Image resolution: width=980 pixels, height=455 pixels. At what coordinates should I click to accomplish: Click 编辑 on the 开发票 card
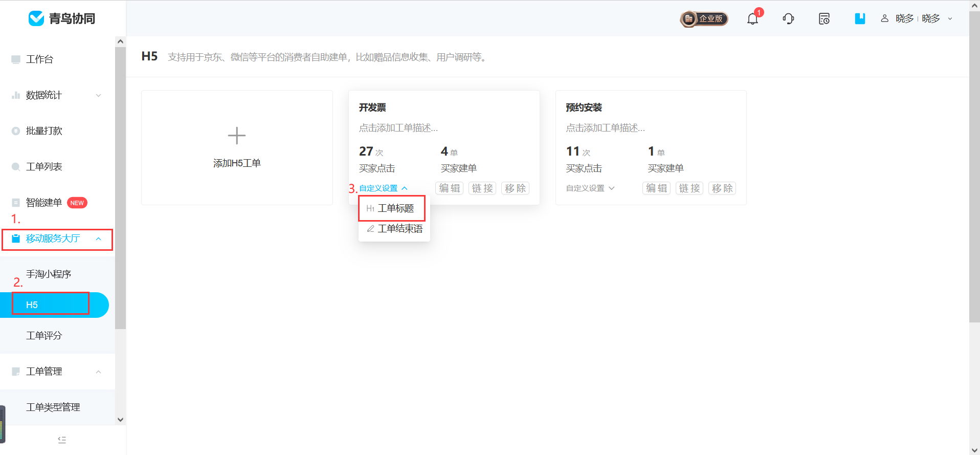[450, 188]
